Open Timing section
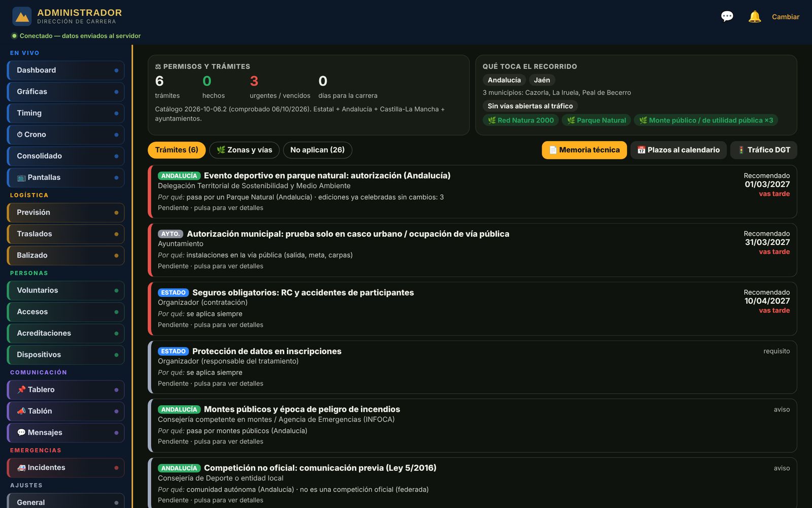 [x=65, y=113]
